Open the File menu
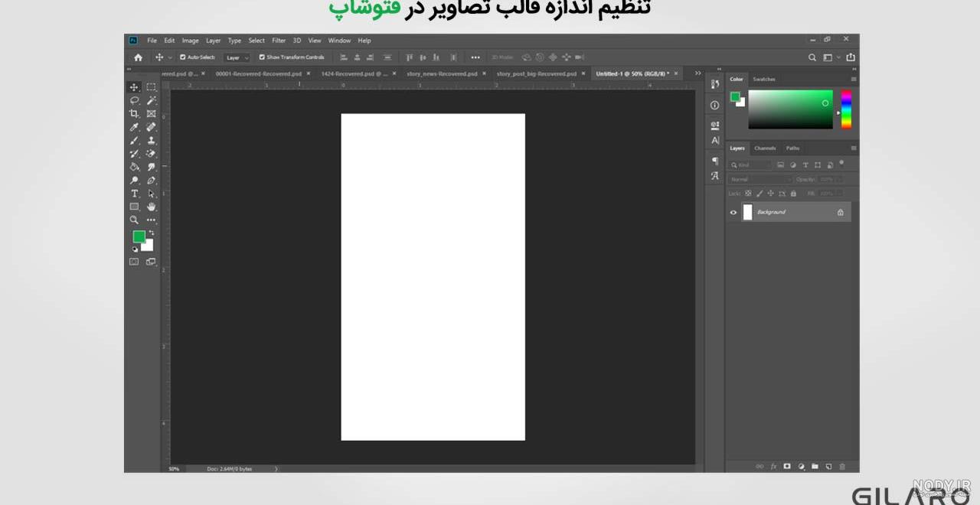Screen dimensions: 980x505 (x=152, y=41)
